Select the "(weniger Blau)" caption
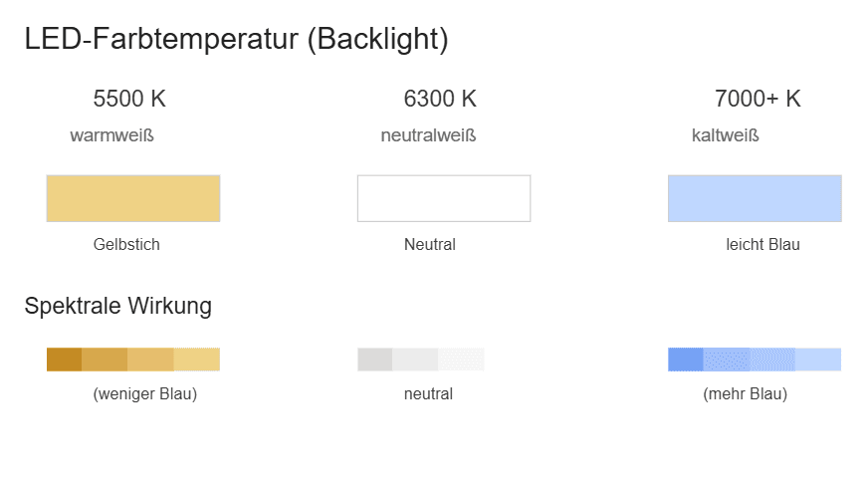 point(145,394)
